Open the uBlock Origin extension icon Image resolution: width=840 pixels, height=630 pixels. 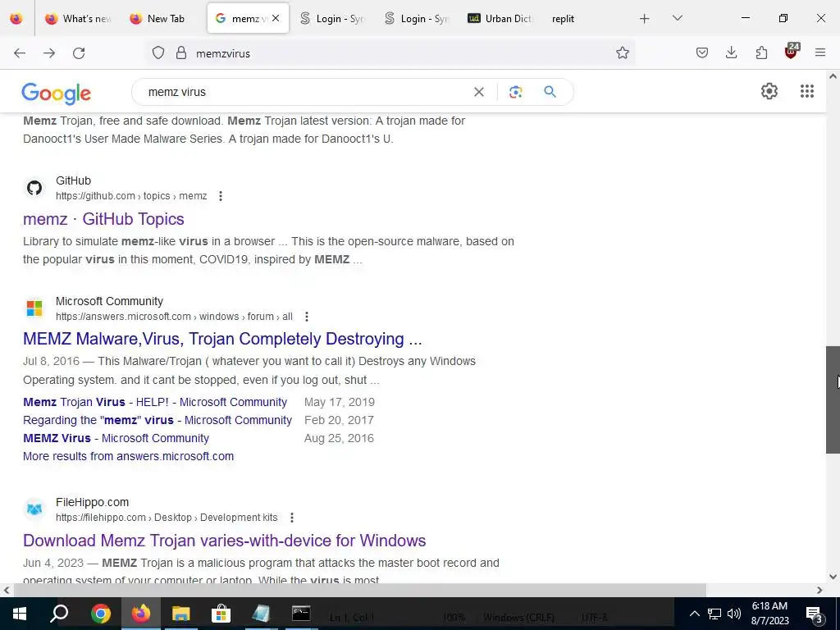[792, 52]
